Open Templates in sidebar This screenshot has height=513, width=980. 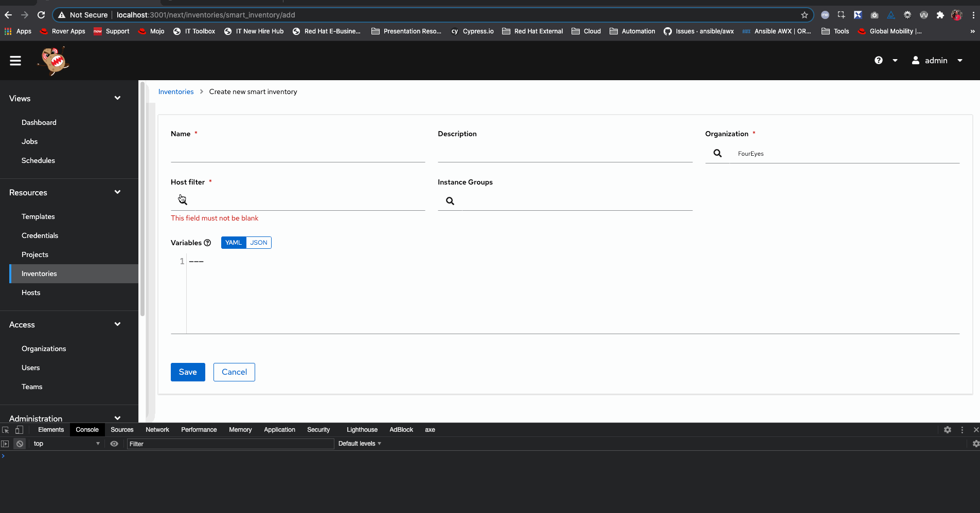[x=38, y=216]
